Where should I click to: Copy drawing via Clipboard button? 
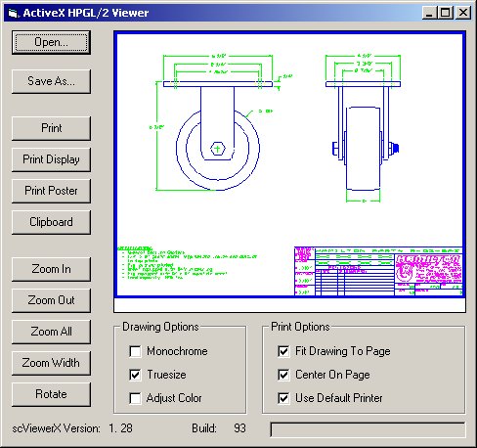coord(51,222)
